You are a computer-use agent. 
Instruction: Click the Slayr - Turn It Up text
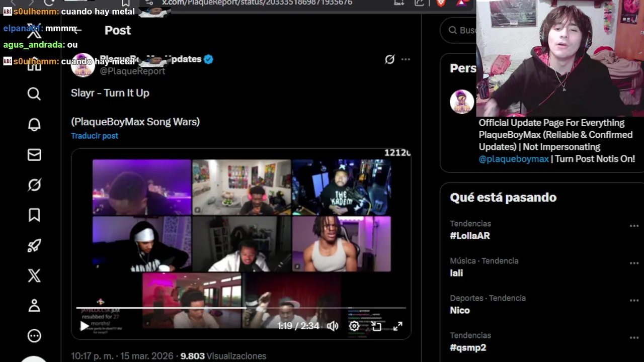click(110, 93)
